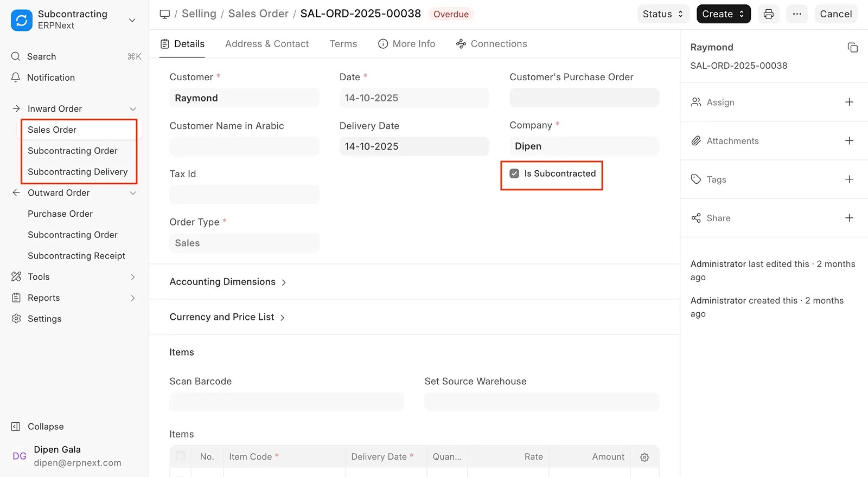Expand the Accounting Dimensions section
868x477 pixels.
(x=228, y=282)
